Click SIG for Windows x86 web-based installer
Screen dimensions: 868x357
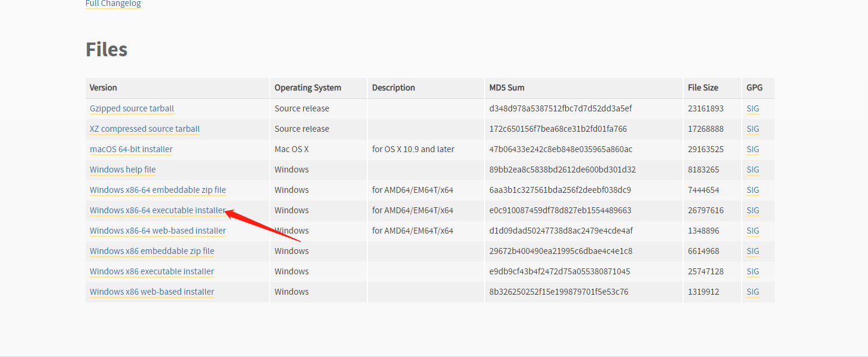pos(753,292)
